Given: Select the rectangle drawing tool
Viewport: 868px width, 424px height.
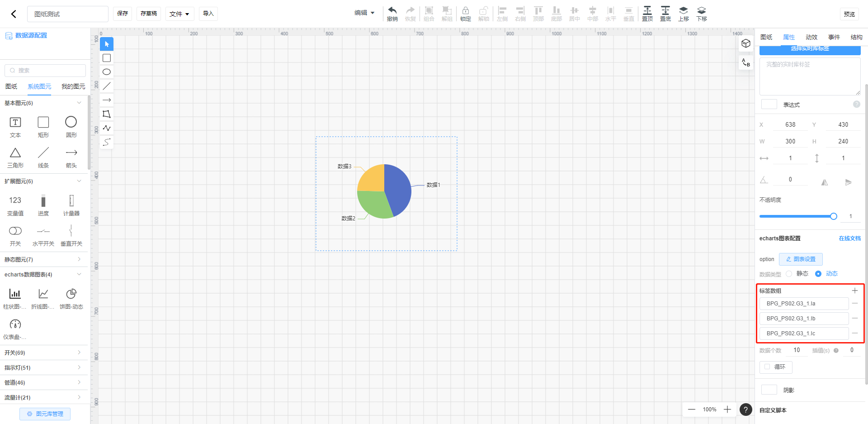Looking at the screenshot, I should [107, 58].
